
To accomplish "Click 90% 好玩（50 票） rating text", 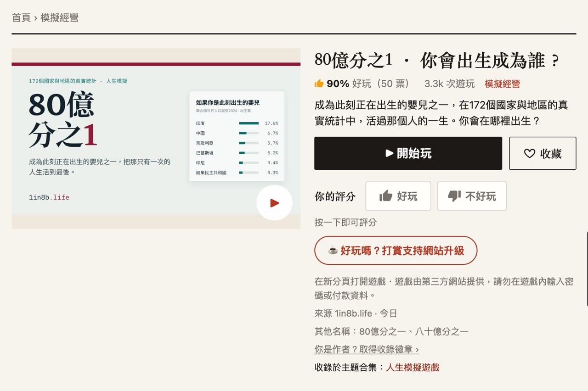I will (x=362, y=84).
